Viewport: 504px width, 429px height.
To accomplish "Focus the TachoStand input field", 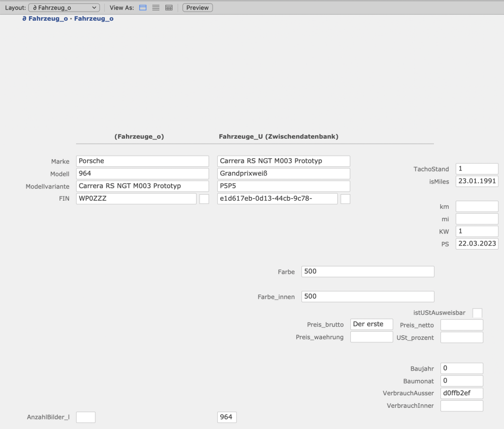I will tap(477, 169).
